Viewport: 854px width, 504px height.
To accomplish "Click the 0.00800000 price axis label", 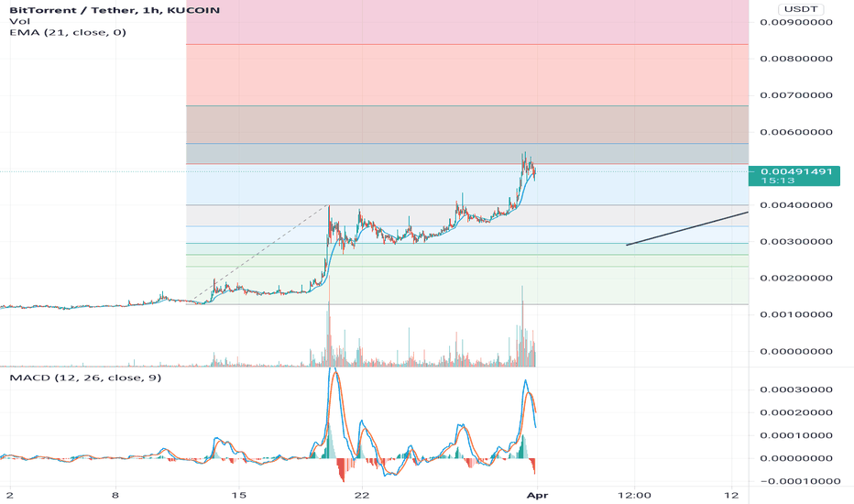I will 796,59.
